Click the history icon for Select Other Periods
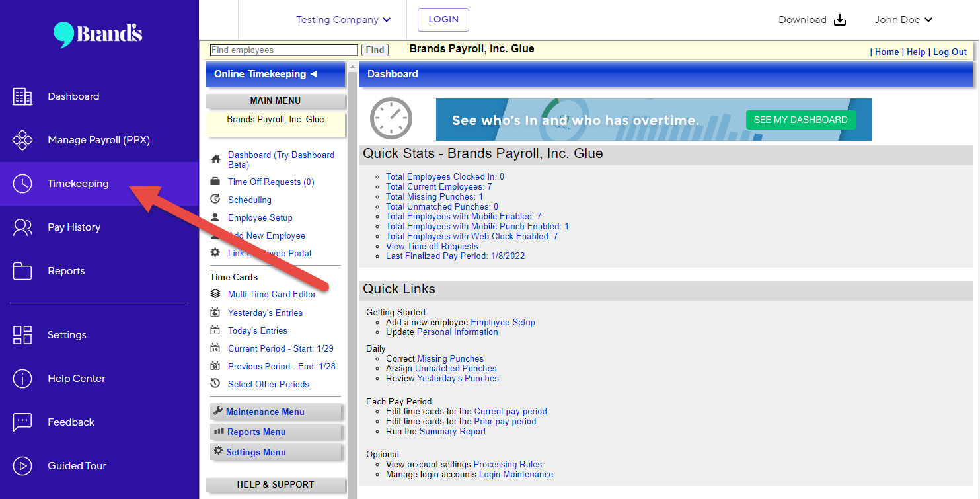 tap(215, 383)
